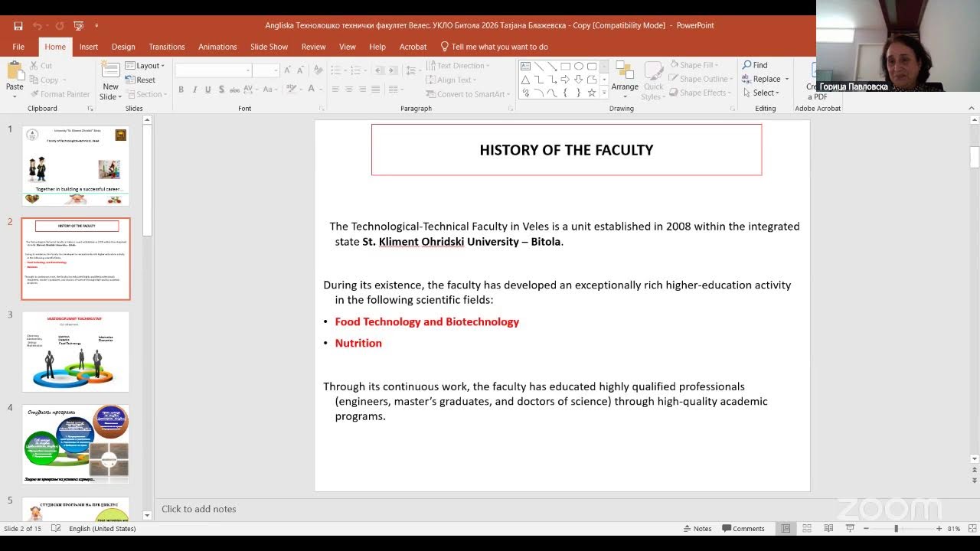Viewport: 980px width, 551px height.
Task: Justify text in Paragraph group
Action: click(376, 90)
